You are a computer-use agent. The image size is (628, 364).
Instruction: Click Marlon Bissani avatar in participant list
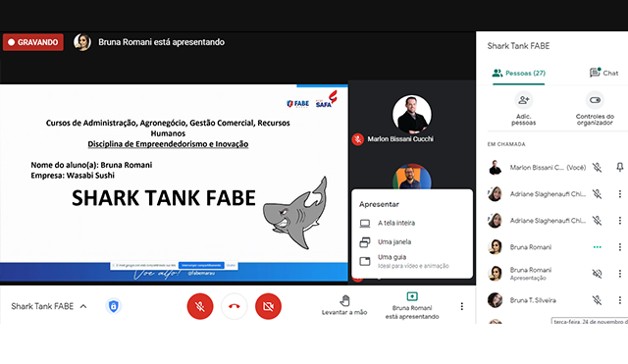(x=495, y=168)
